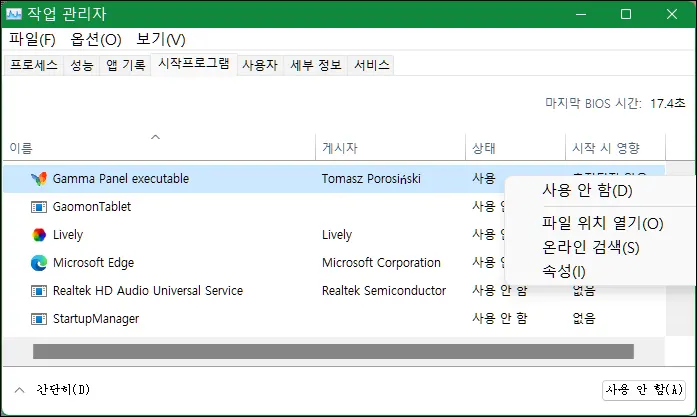This screenshot has height=417, width=697.
Task: Open the 파일(F) menu
Action: [x=32, y=40]
